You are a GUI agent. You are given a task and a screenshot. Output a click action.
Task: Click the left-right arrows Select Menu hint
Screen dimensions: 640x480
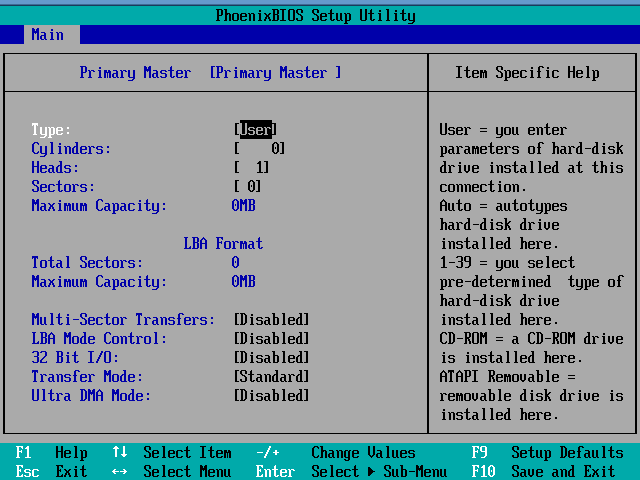(x=172, y=472)
